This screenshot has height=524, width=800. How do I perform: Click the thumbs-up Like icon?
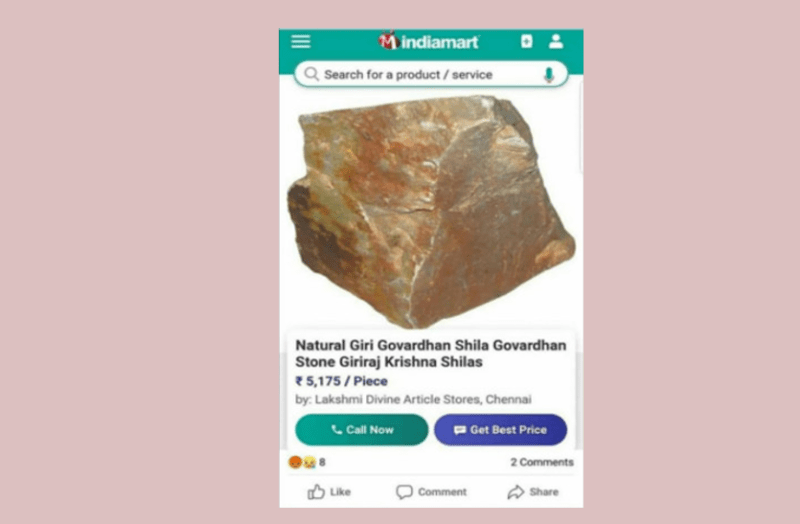316,492
